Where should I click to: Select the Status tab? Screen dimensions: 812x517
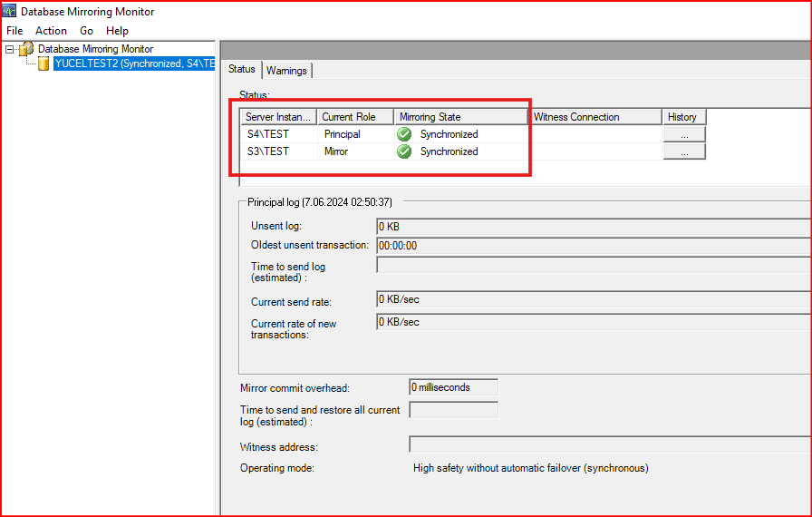[242, 69]
